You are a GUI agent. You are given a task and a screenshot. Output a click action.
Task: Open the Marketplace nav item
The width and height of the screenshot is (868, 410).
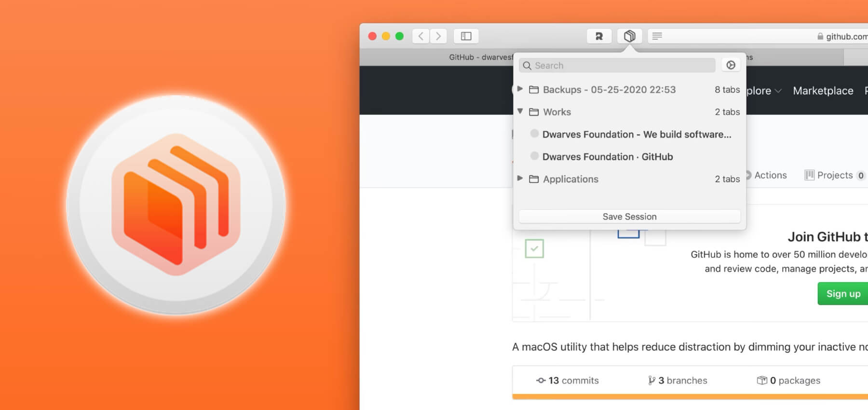tap(823, 91)
